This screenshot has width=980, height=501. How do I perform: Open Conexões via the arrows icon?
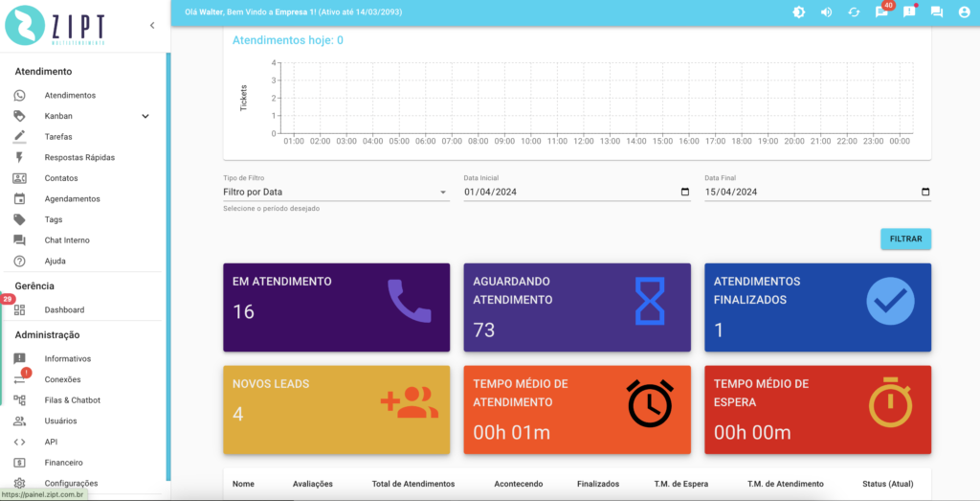pyautogui.click(x=19, y=379)
